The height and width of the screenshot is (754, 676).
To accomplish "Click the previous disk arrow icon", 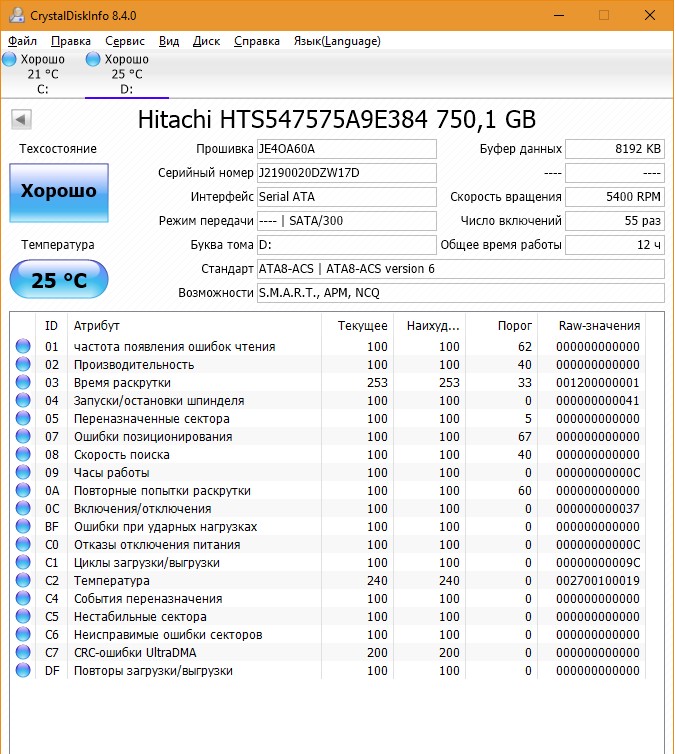I will click(20, 120).
